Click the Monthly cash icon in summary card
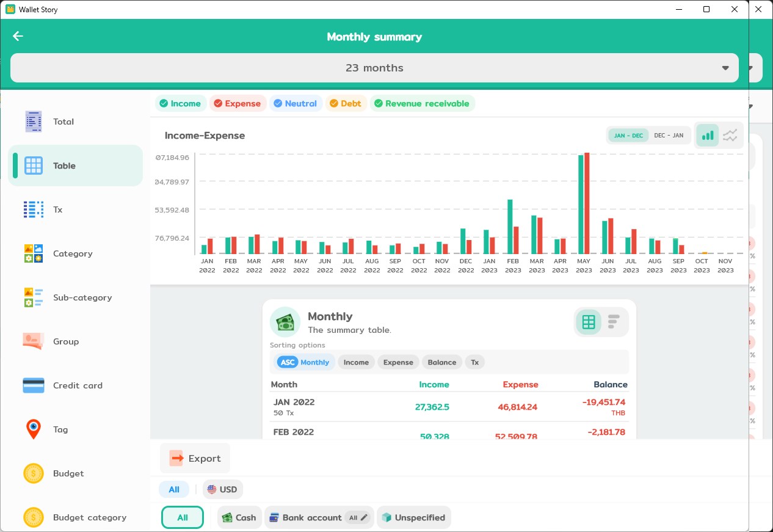The image size is (773, 532). click(x=285, y=322)
